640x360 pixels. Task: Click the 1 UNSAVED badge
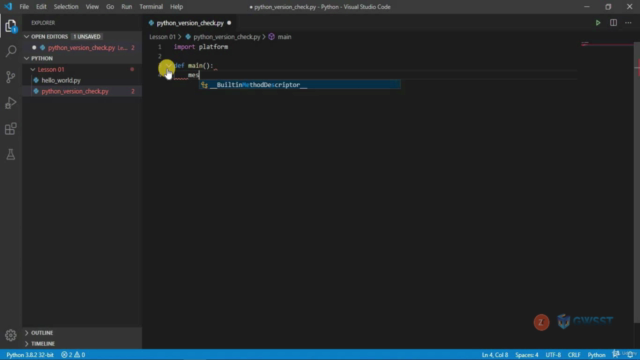click(87, 37)
